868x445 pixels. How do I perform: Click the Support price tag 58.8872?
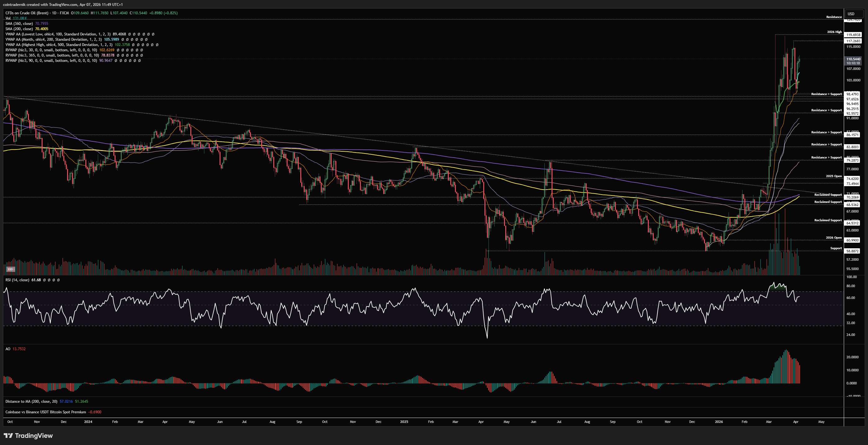(x=852, y=251)
